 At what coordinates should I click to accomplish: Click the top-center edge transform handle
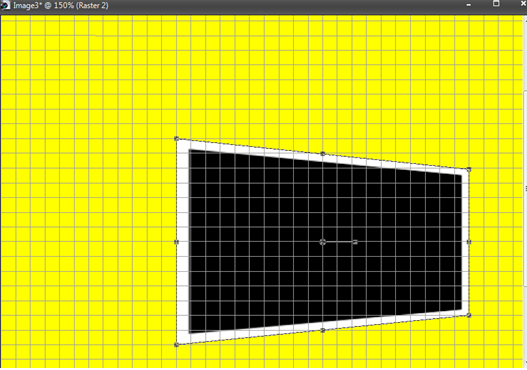point(323,154)
